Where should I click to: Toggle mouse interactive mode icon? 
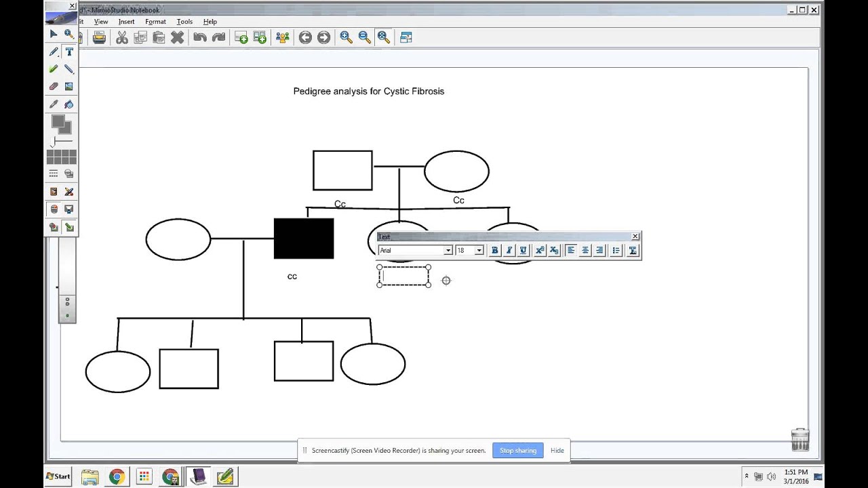pyautogui.click(x=54, y=209)
